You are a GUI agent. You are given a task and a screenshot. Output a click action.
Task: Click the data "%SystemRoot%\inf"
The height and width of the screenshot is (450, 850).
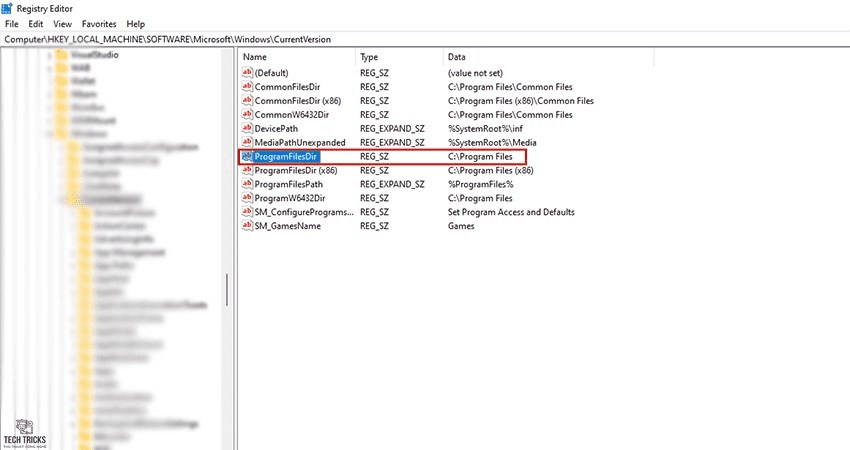coord(485,128)
